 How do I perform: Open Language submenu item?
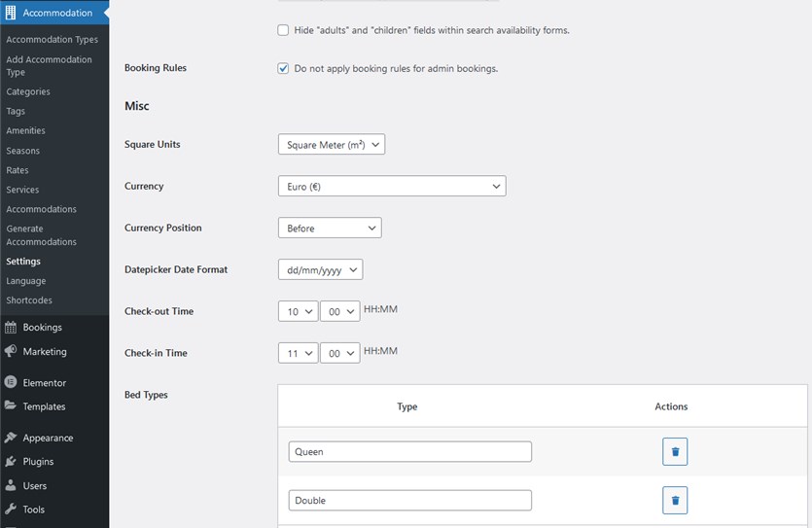(x=26, y=281)
